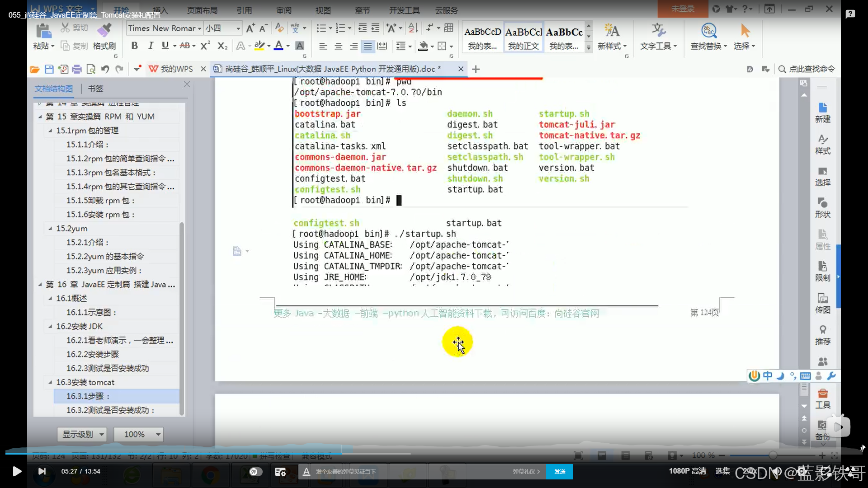Click New (新建) in right sidebar

pos(822,113)
